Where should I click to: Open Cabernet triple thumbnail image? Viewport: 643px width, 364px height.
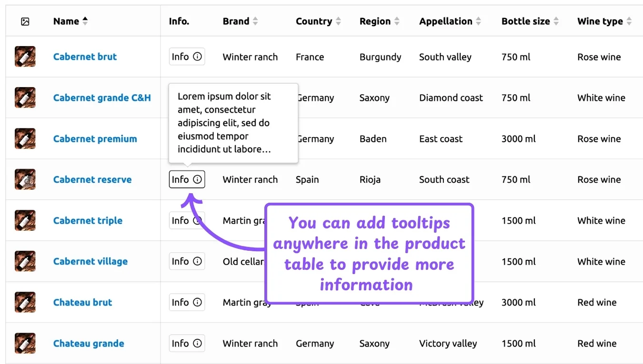(25, 220)
